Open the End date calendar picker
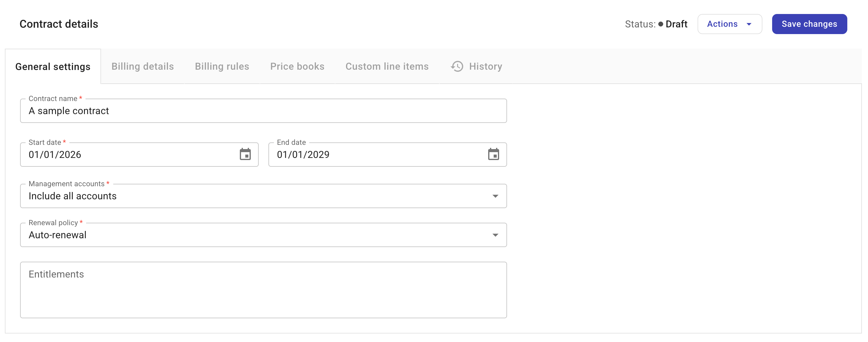Screen dimensions: 868x342 click(x=493, y=154)
